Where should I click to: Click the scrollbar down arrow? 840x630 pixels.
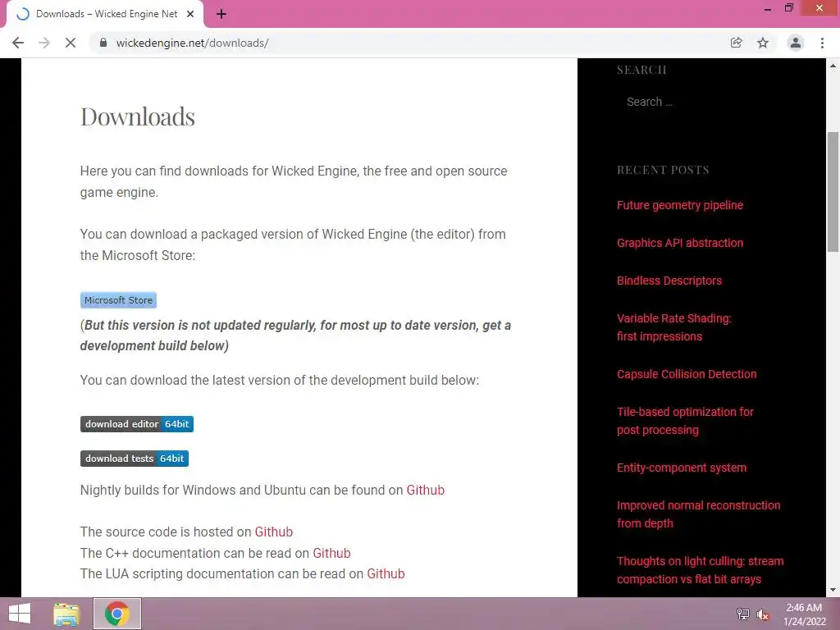click(833, 590)
